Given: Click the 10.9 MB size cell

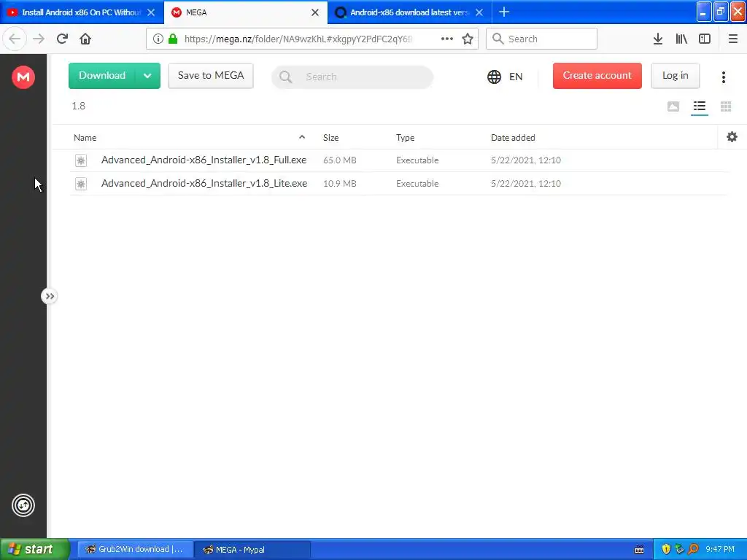Looking at the screenshot, I should [340, 184].
